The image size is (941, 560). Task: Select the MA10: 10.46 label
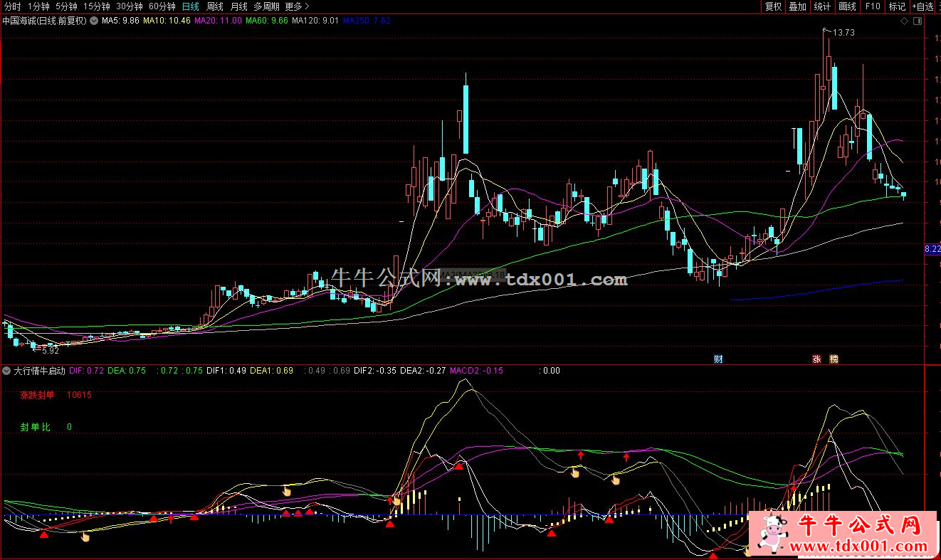pos(167,21)
